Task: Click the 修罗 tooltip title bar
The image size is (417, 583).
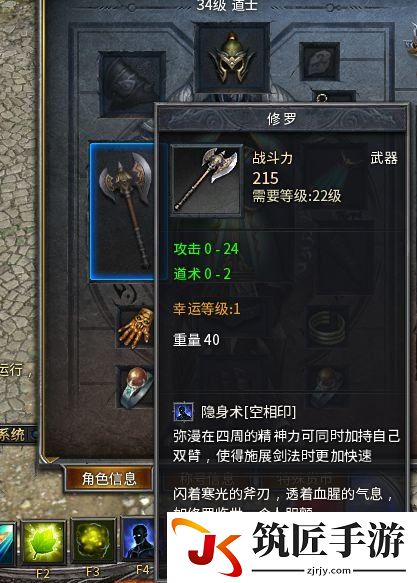Action: tap(282, 119)
